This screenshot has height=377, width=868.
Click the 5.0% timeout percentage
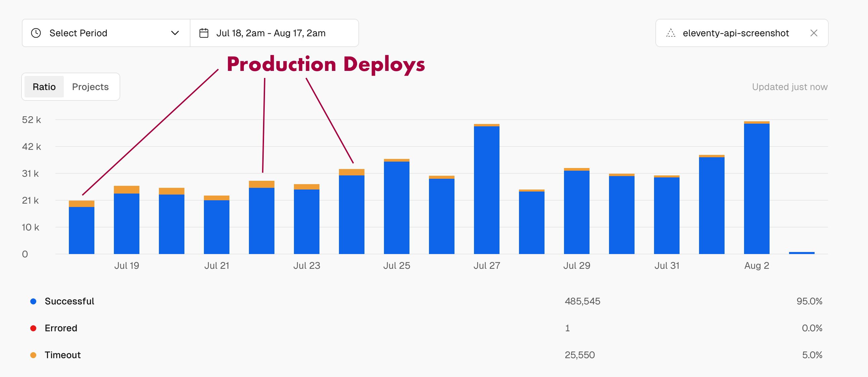(x=812, y=355)
